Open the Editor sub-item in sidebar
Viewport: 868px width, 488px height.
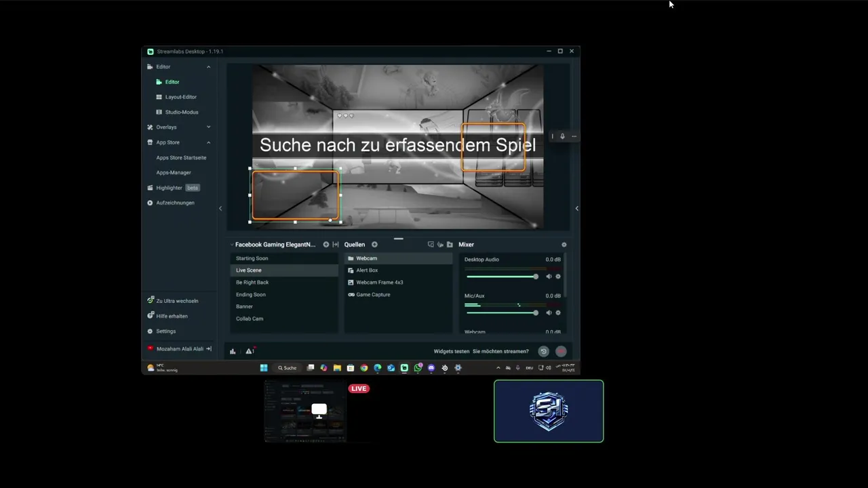(x=172, y=82)
